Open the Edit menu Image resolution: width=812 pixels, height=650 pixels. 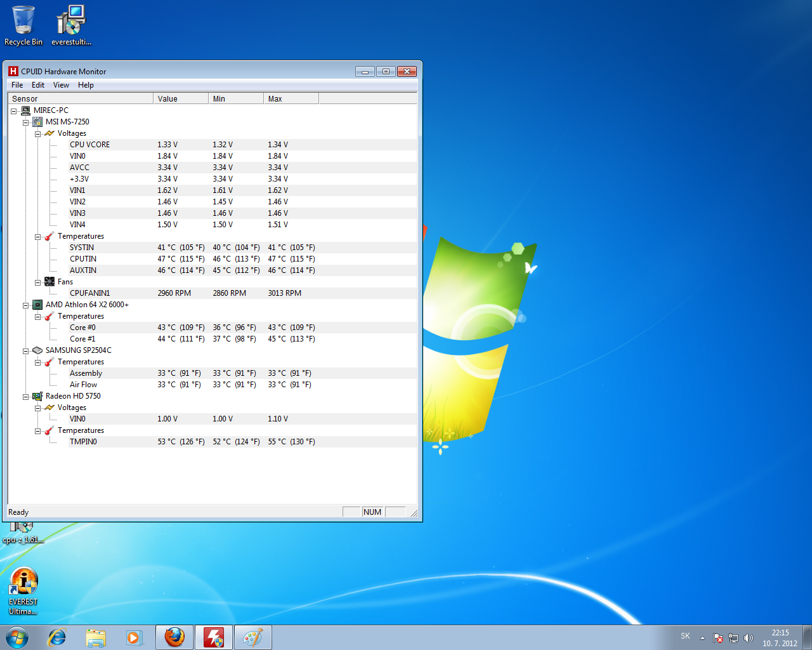38,85
